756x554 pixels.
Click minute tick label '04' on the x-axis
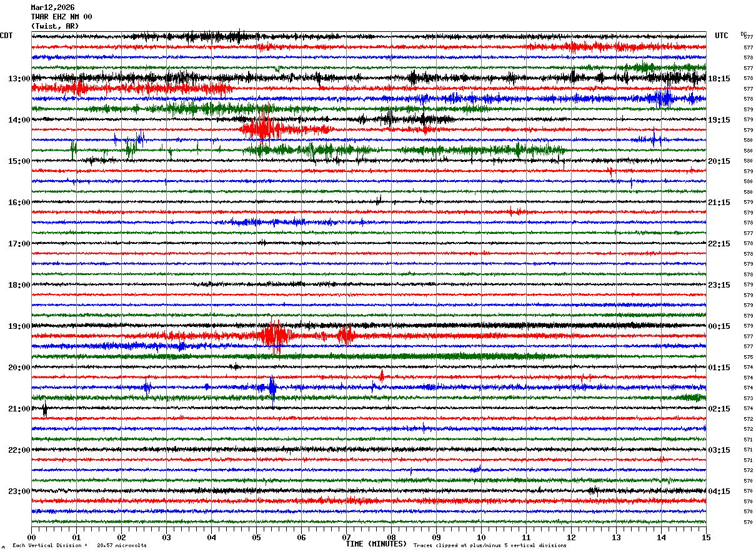point(211,537)
